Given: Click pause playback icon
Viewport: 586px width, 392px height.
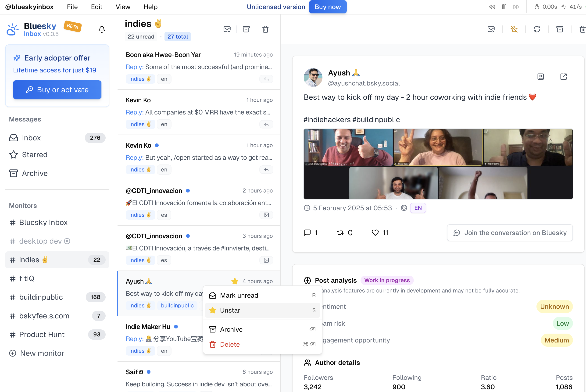Looking at the screenshot, I should [504, 7].
